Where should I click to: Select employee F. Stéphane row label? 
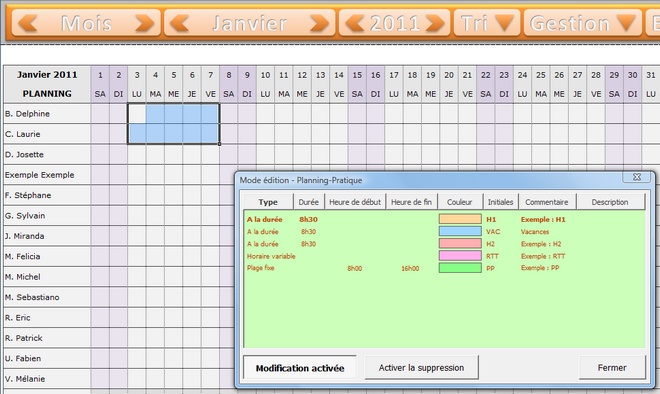47,195
